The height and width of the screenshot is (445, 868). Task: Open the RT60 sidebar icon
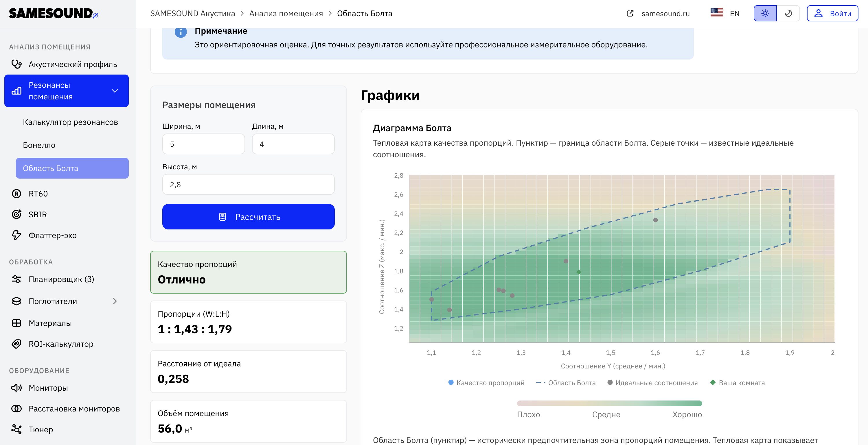[16, 194]
